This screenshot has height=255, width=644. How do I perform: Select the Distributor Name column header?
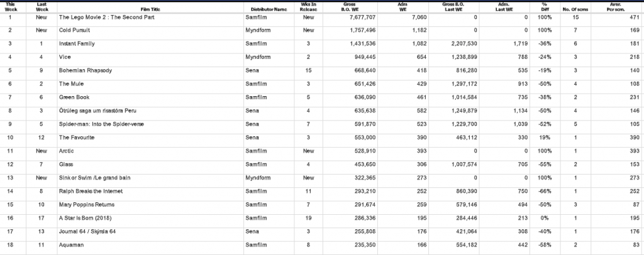tap(268, 9)
